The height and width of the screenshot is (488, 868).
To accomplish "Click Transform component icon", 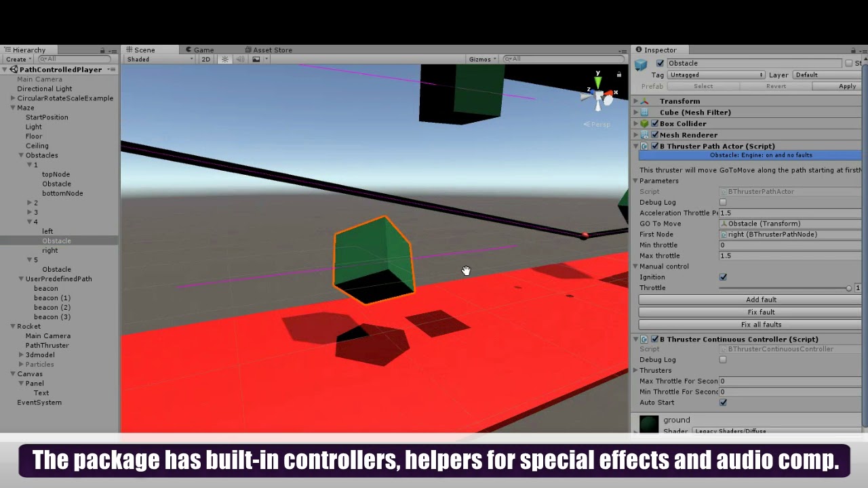I will (644, 101).
